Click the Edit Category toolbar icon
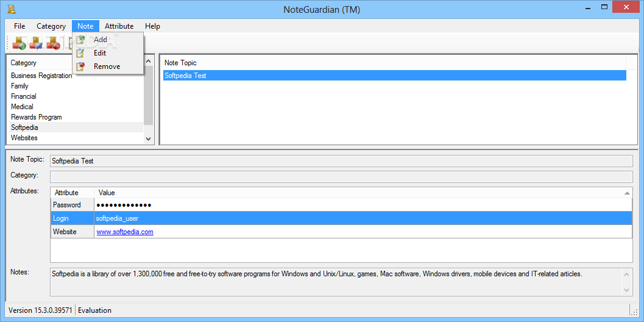The image size is (644, 322). 36,43
